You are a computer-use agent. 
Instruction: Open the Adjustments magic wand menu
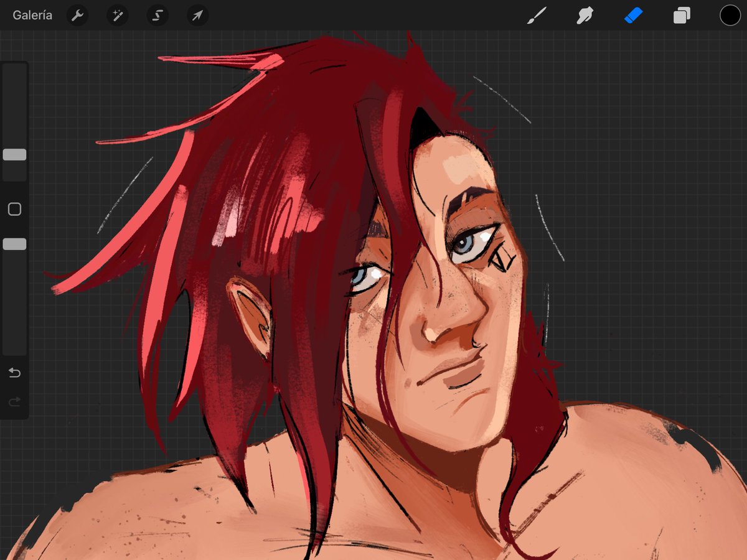pyautogui.click(x=117, y=16)
